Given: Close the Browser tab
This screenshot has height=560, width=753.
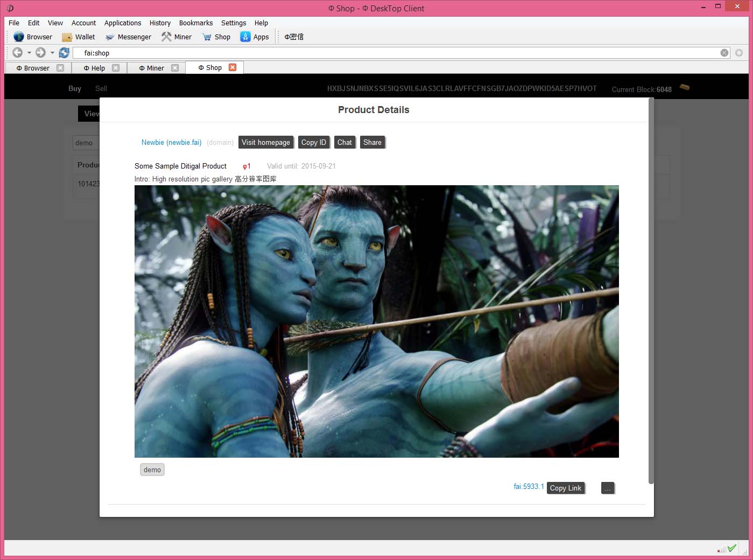Looking at the screenshot, I should (x=60, y=68).
